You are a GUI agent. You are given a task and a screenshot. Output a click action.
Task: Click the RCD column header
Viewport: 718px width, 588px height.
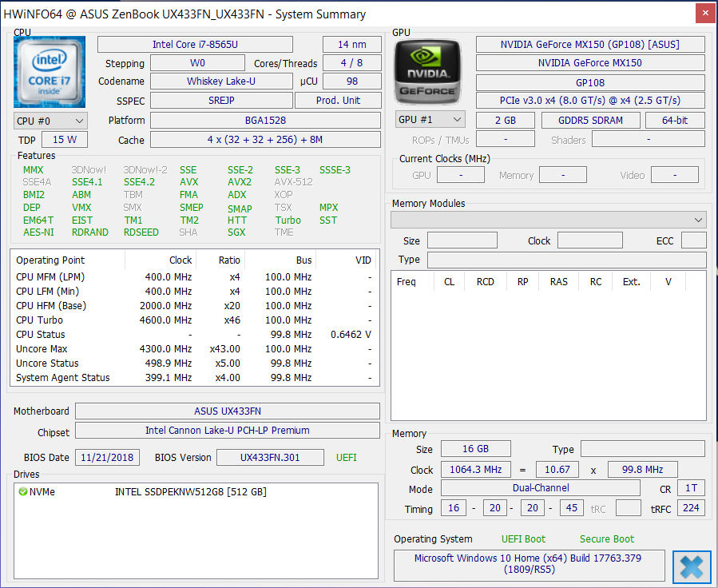pyautogui.click(x=485, y=282)
